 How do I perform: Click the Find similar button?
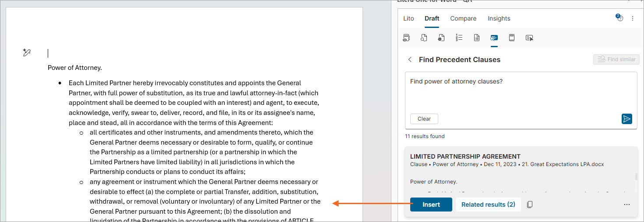point(616,59)
